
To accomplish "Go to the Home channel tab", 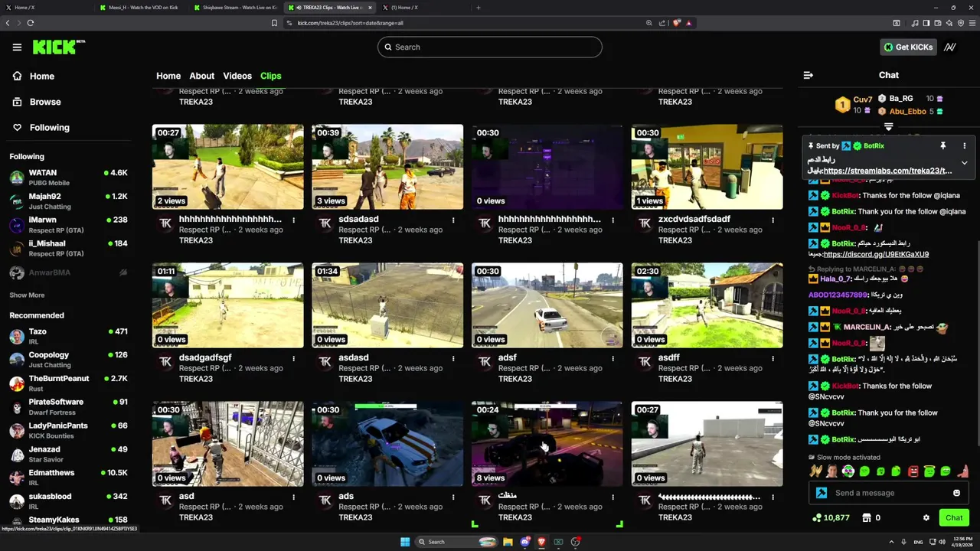I will point(168,76).
